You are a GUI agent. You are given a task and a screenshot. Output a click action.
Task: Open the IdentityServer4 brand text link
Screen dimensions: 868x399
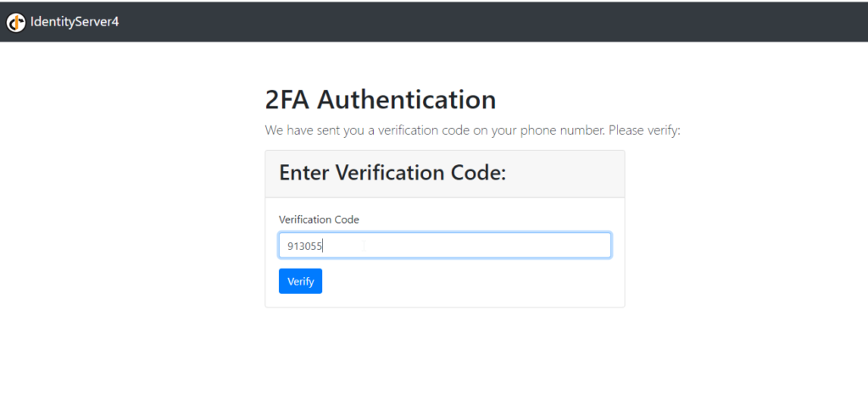tap(75, 22)
